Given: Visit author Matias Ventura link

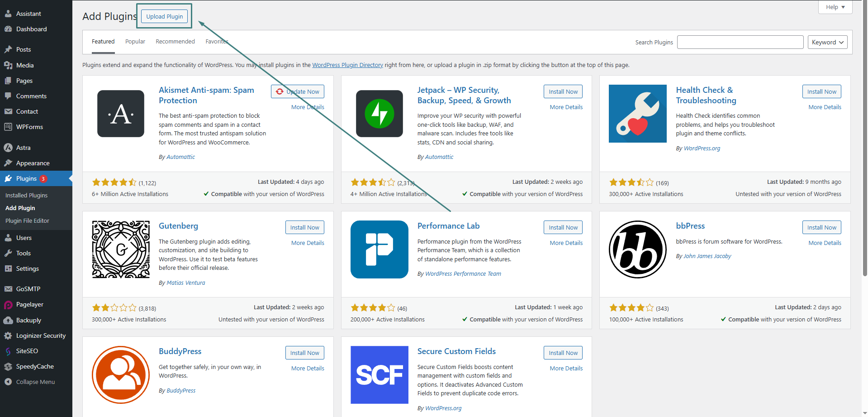Looking at the screenshot, I should pyautogui.click(x=186, y=283).
